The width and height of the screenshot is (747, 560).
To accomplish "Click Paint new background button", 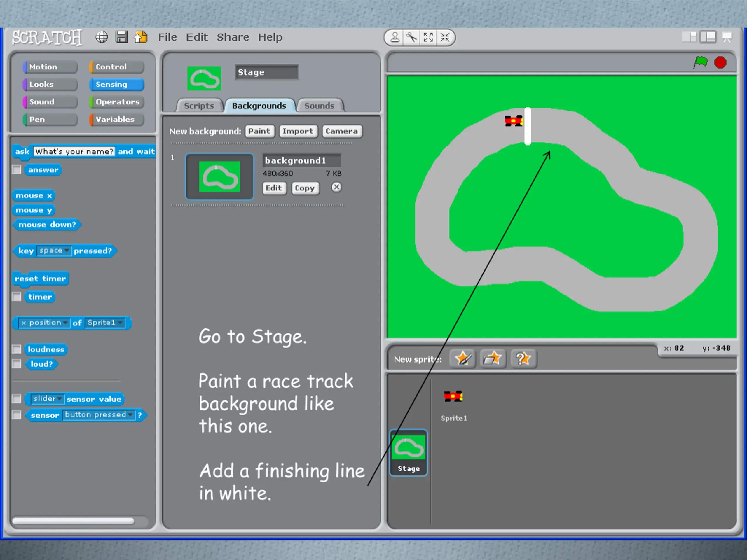I will [259, 131].
